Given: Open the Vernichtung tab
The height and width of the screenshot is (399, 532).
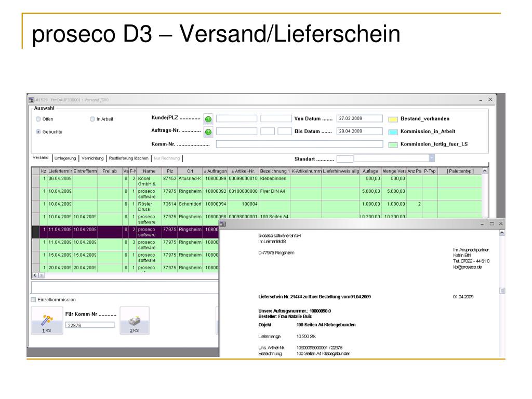Looking at the screenshot, I should 92,158.
